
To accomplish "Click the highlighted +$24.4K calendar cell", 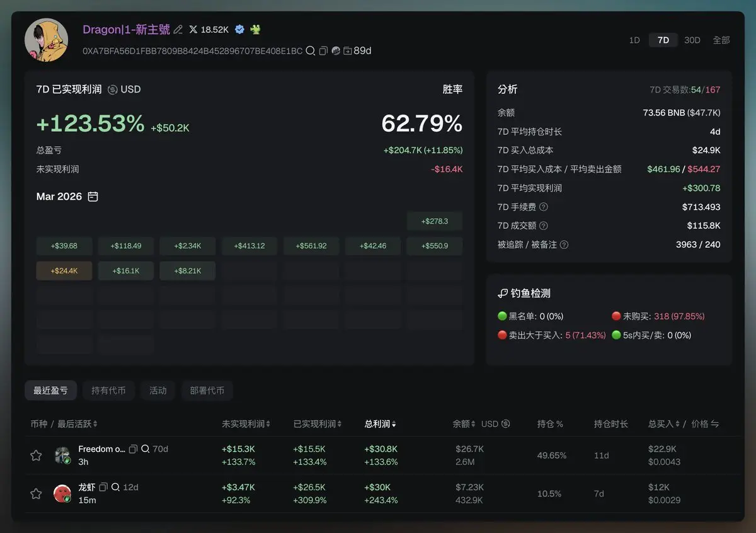I will point(64,271).
